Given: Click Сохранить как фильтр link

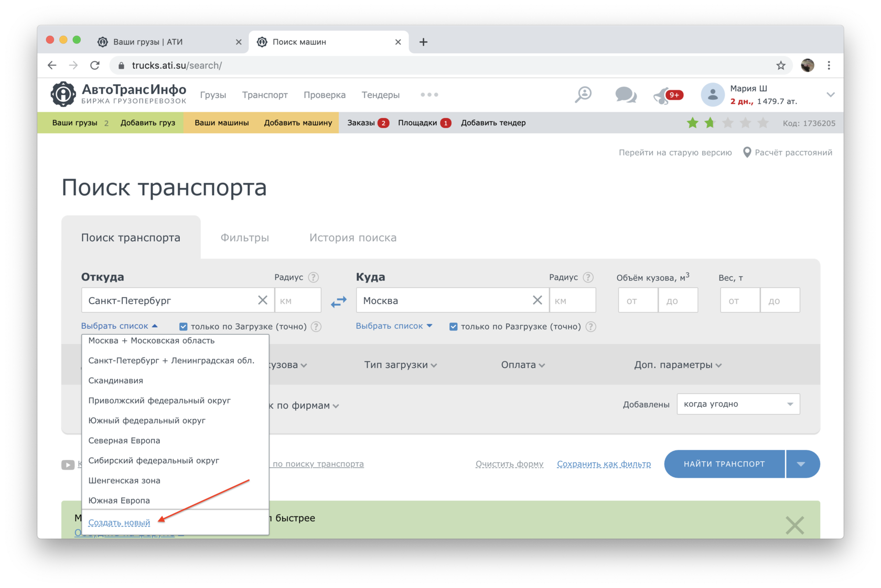Looking at the screenshot, I should point(604,464).
